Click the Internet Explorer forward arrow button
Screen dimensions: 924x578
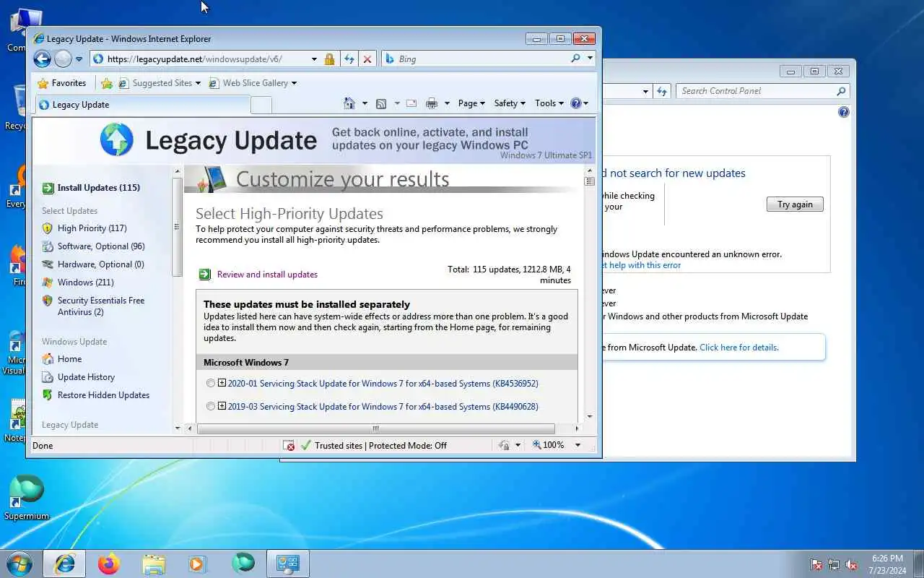63,59
